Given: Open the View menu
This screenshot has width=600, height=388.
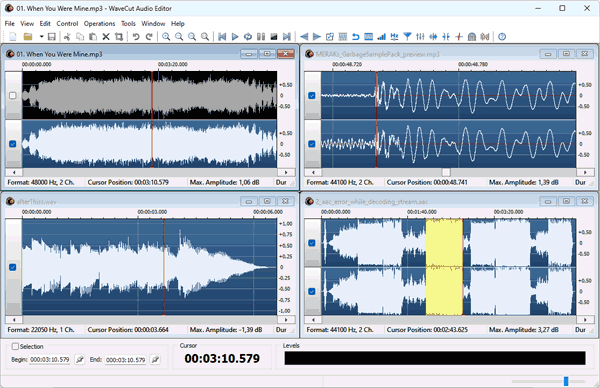Looking at the screenshot, I should (x=27, y=23).
